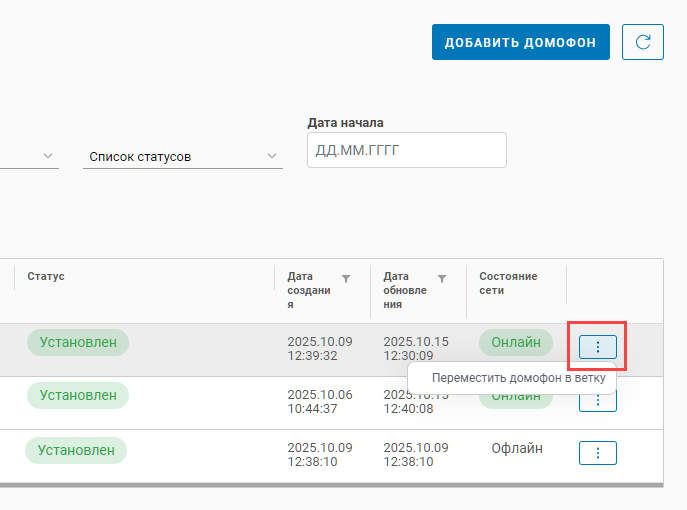Open three-dots menu for the Офлайн row
687x510 pixels.
click(x=598, y=453)
